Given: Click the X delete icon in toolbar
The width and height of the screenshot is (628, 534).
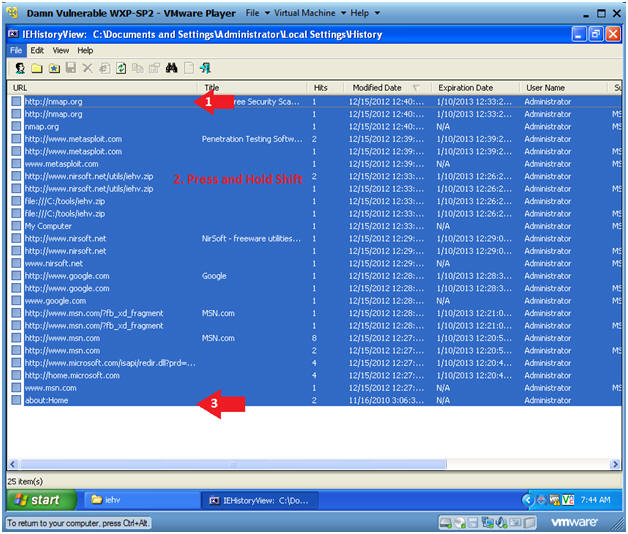Looking at the screenshot, I should pos(87,68).
